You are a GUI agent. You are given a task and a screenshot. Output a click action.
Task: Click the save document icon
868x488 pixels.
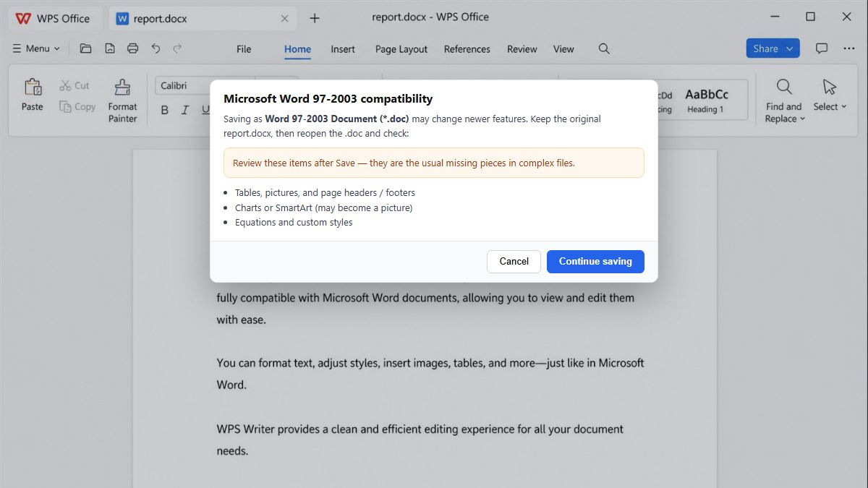click(x=109, y=48)
